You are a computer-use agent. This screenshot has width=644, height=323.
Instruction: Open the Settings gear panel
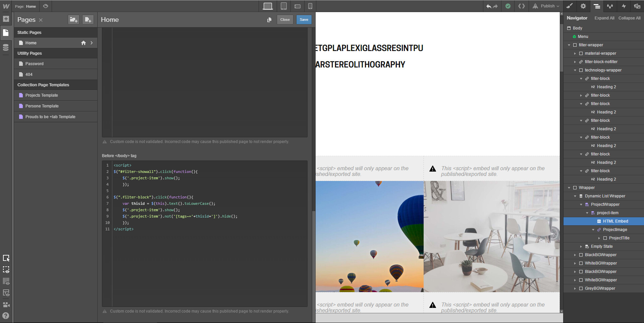[x=583, y=6]
